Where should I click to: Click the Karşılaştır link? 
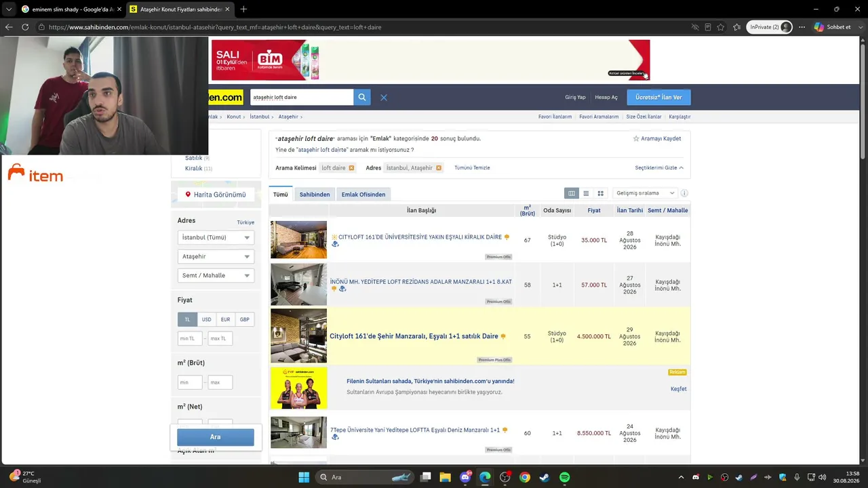pyautogui.click(x=679, y=117)
